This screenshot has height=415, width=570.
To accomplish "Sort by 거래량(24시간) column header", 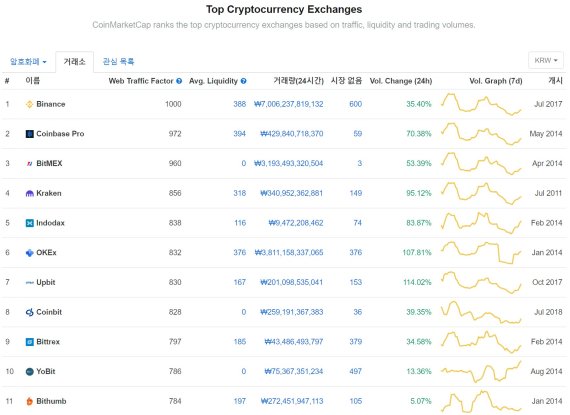I will (x=298, y=81).
